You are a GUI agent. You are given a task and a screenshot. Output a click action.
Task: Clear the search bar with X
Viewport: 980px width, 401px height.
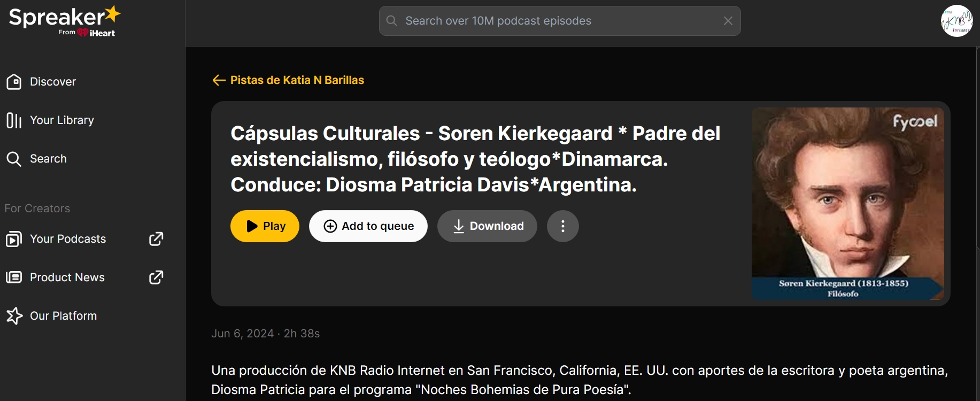728,21
